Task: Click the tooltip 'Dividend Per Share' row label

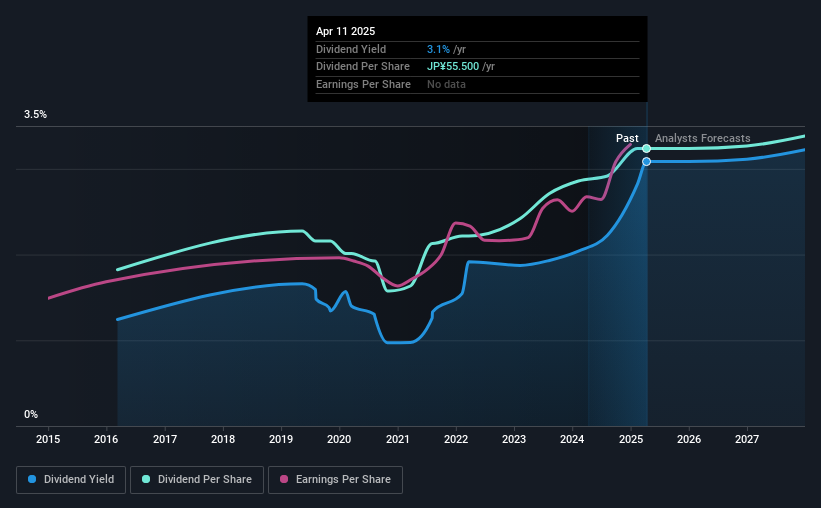Action: (x=363, y=67)
